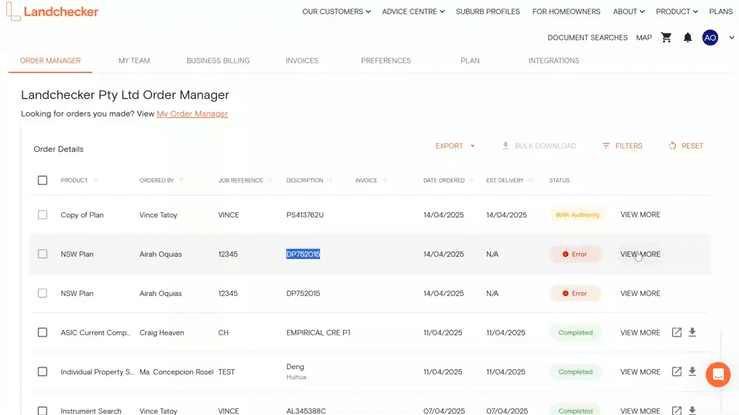Click the Ma. Concepcion Rosel ordered-by cell
The height and width of the screenshot is (415, 739).
176,372
